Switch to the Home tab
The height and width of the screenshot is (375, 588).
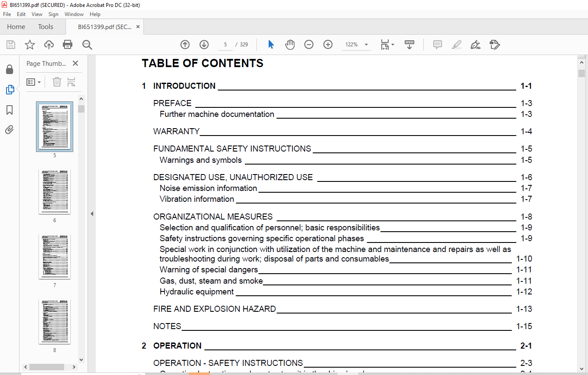point(16,27)
